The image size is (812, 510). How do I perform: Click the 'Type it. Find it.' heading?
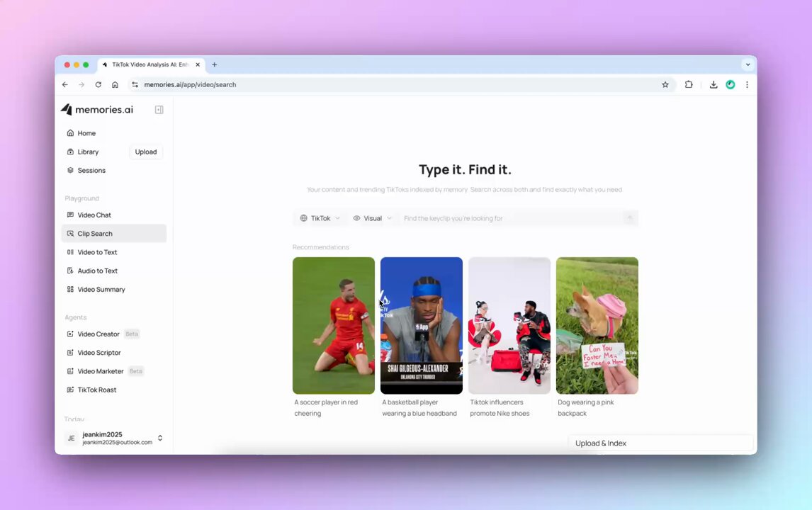[465, 170]
